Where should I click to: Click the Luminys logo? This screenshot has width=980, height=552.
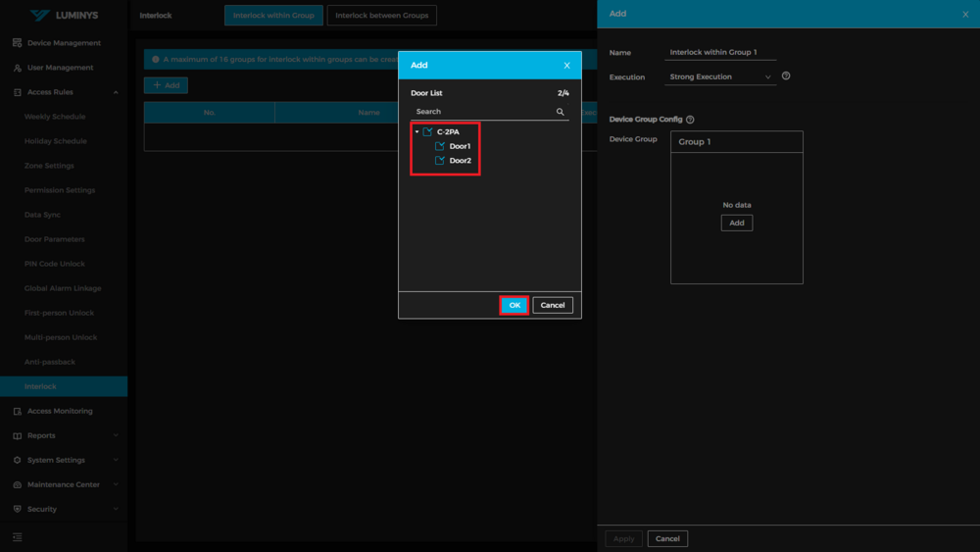64,16
